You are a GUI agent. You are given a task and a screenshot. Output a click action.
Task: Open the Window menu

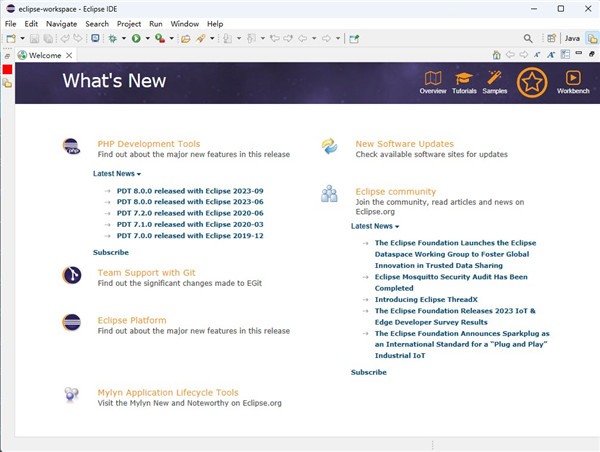pos(184,23)
